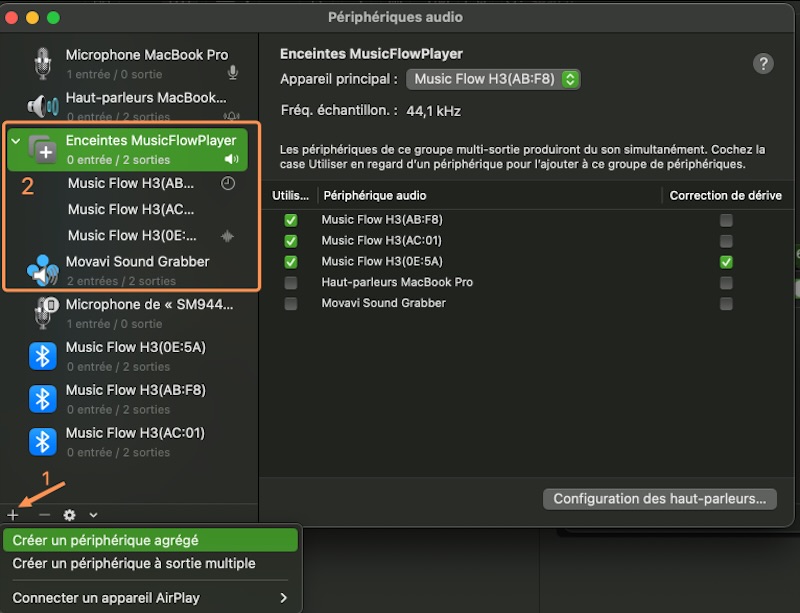
Task: Click the minus button to remove device
Action: click(x=44, y=515)
